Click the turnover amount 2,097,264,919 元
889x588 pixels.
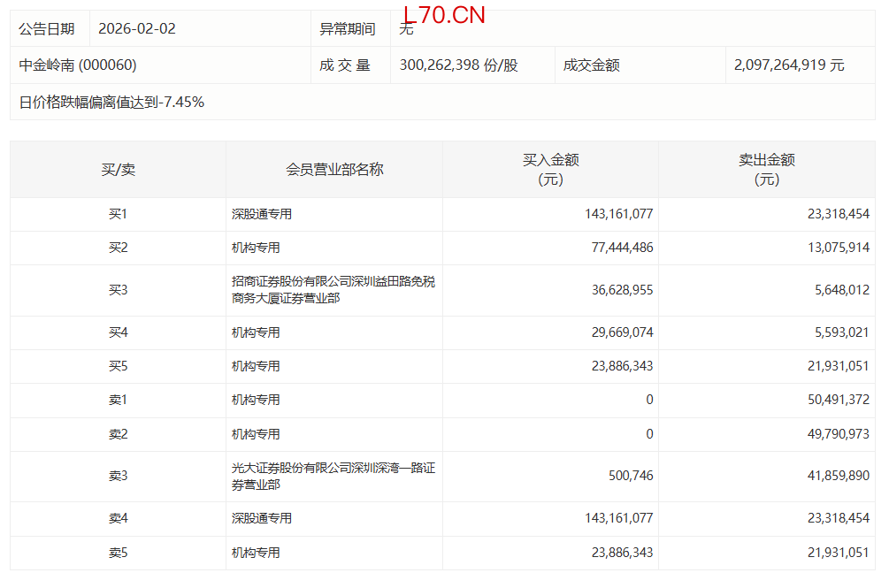click(x=789, y=65)
